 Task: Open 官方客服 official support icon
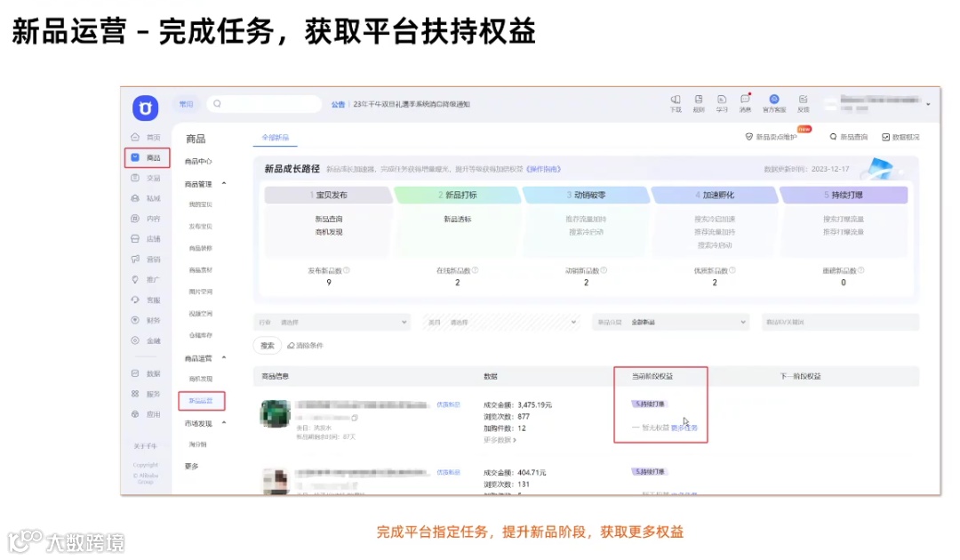coord(774,100)
